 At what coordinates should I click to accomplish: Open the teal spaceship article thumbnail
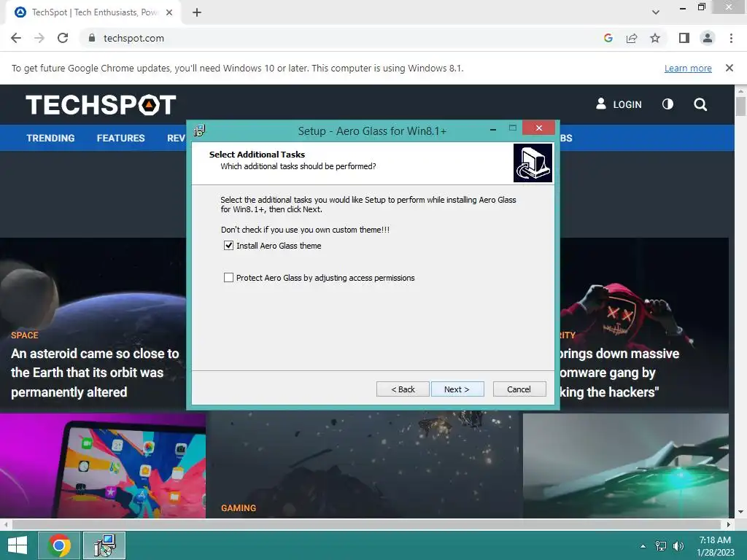(625, 466)
